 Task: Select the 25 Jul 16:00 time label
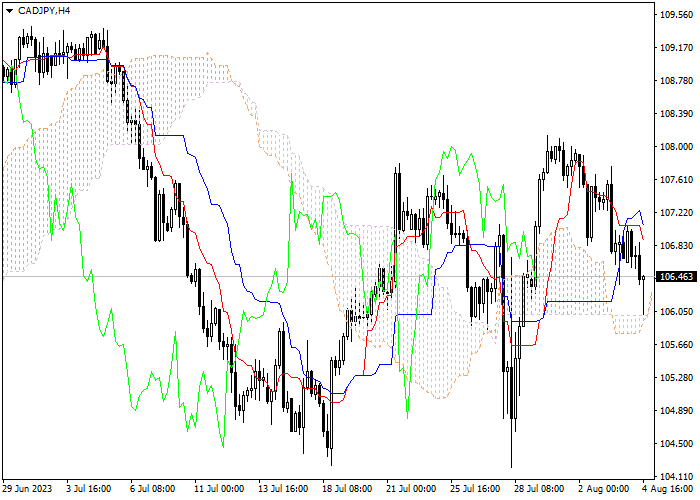coord(475,488)
